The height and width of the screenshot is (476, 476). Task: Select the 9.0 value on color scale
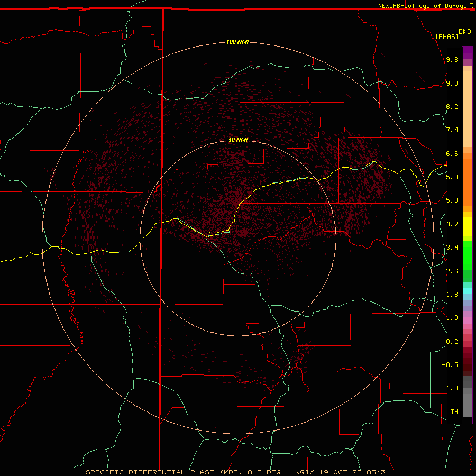click(x=452, y=83)
